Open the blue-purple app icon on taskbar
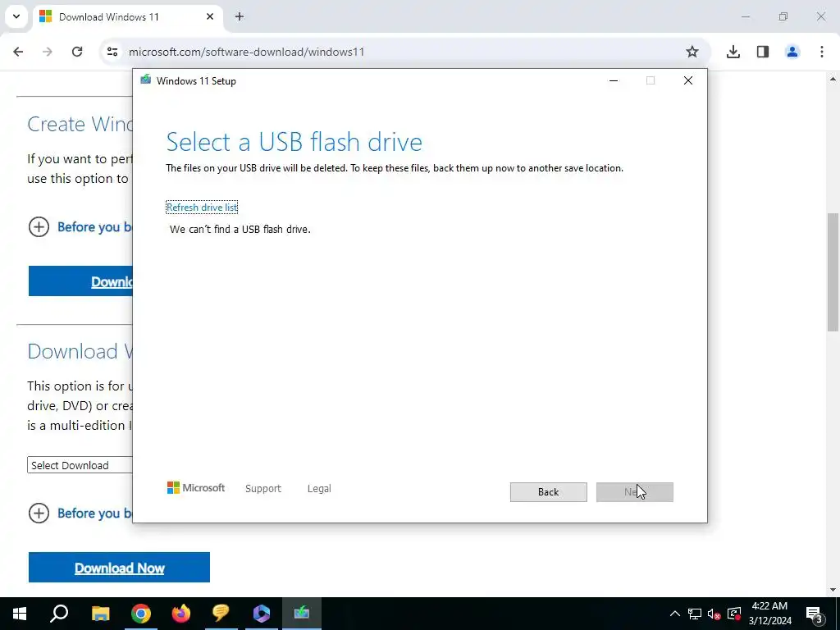This screenshot has height=630, width=840. click(262, 614)
